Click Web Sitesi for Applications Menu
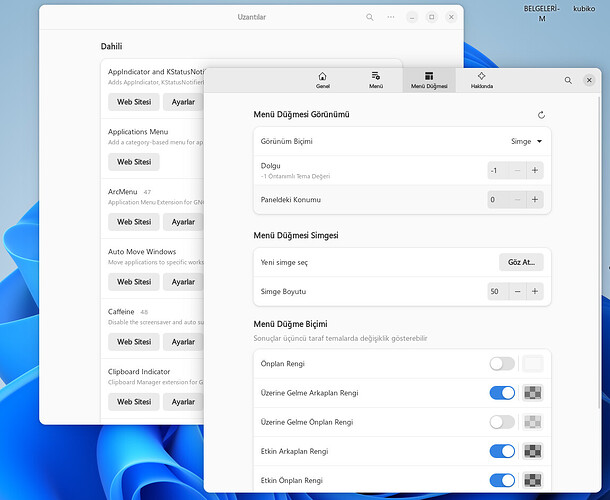The width and height of the screenshot is (610, 500). click(x=134, y=162)
